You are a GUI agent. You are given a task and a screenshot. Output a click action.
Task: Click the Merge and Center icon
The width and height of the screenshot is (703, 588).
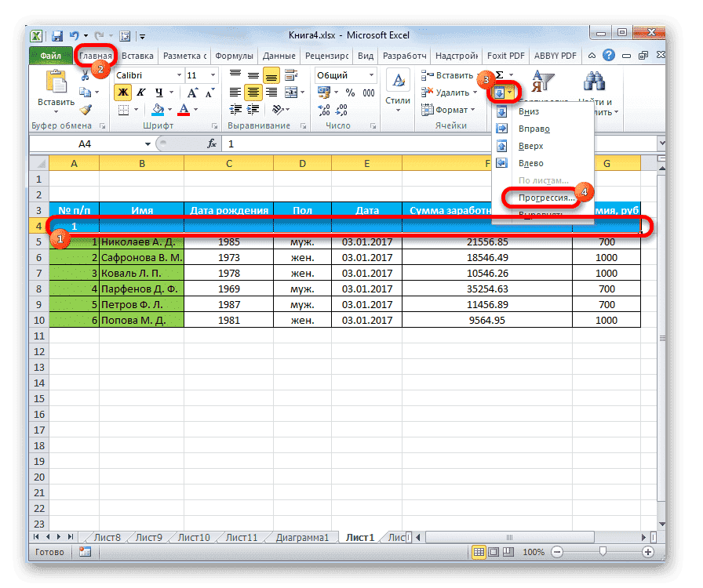tap(291, 93)
